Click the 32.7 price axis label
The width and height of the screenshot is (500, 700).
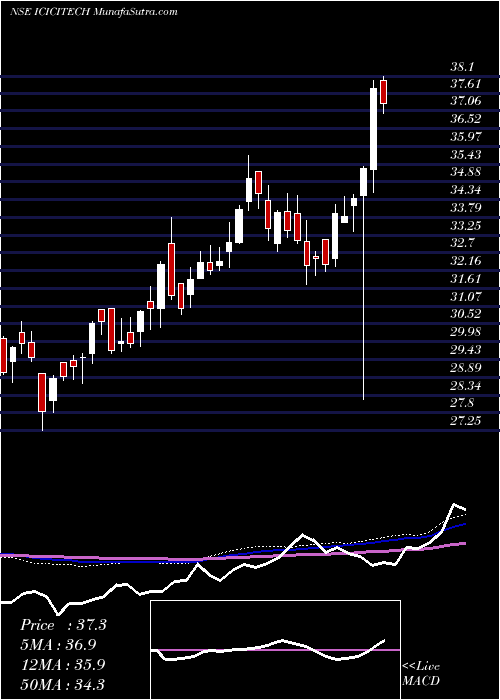pyautogui.click(x=462, y=243)
